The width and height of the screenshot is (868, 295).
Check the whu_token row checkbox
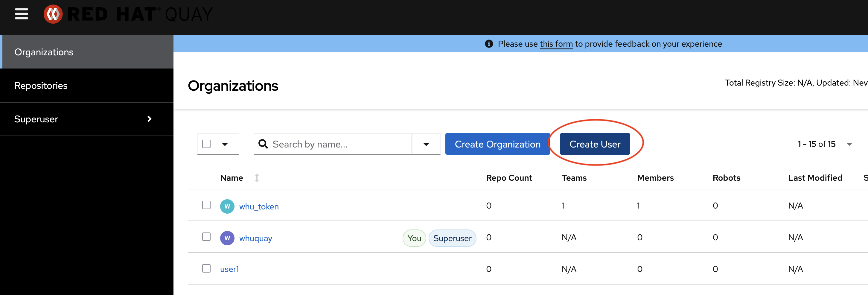206,205
